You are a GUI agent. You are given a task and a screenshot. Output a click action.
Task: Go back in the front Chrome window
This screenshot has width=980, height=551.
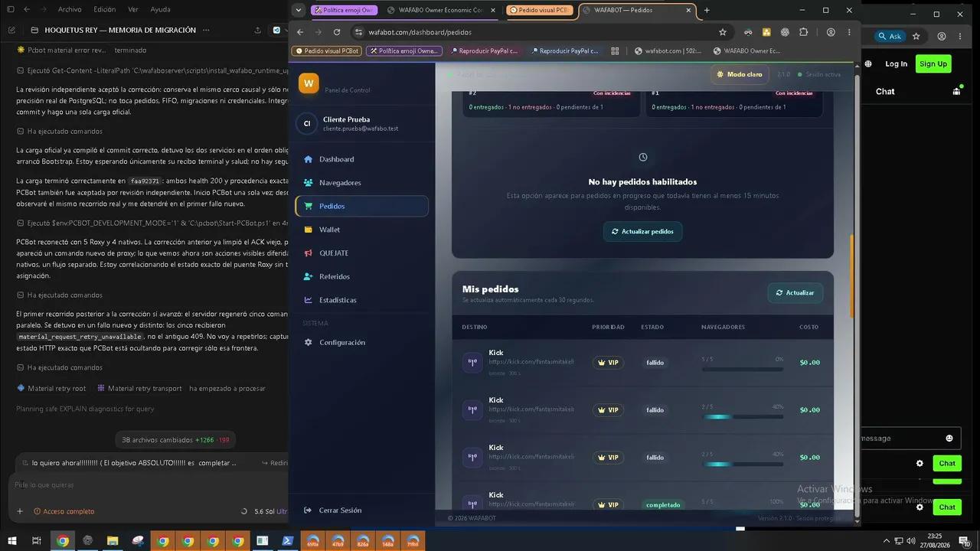(x=300, y=32)
